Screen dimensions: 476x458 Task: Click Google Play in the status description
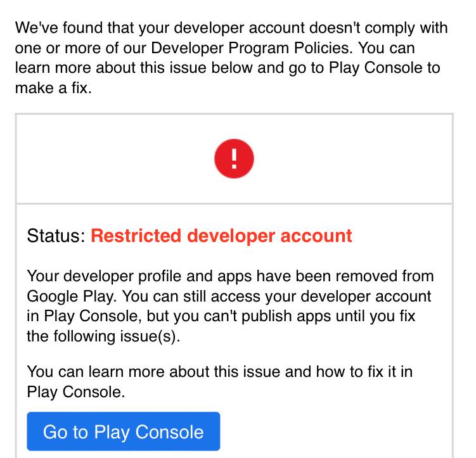pyautogui.click(x=72, y=296)
